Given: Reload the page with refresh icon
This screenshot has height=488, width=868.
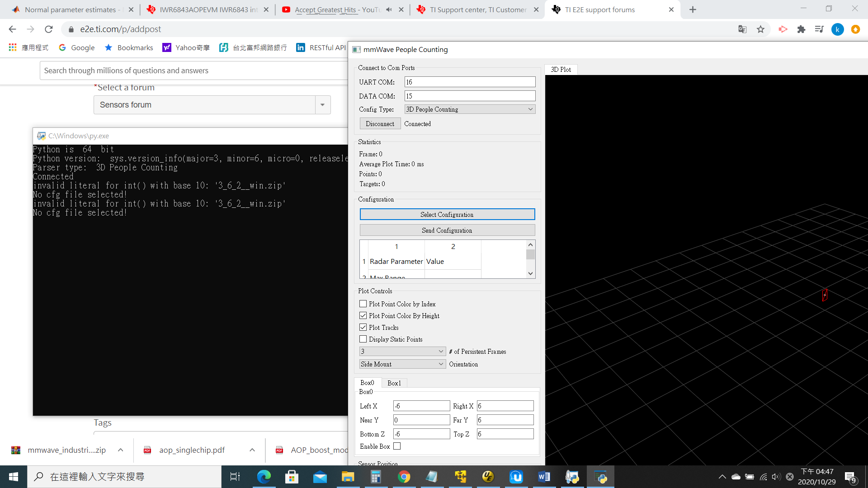Looking at the screenshot, I should (x=49, y=29).
